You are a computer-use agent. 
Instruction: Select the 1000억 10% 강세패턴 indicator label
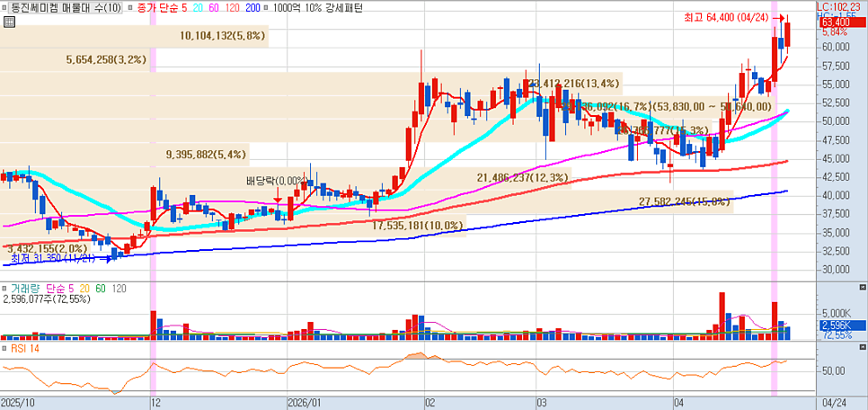(316, 9)
